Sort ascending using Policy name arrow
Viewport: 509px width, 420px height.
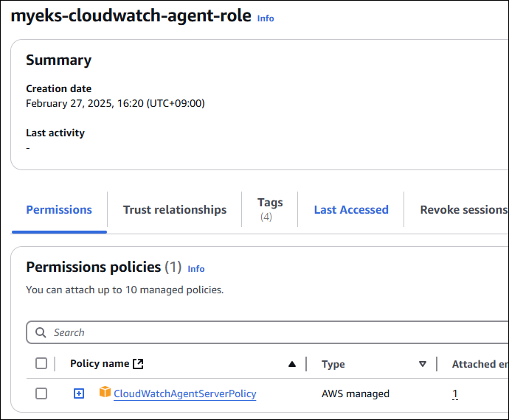(x=292, y=364)
